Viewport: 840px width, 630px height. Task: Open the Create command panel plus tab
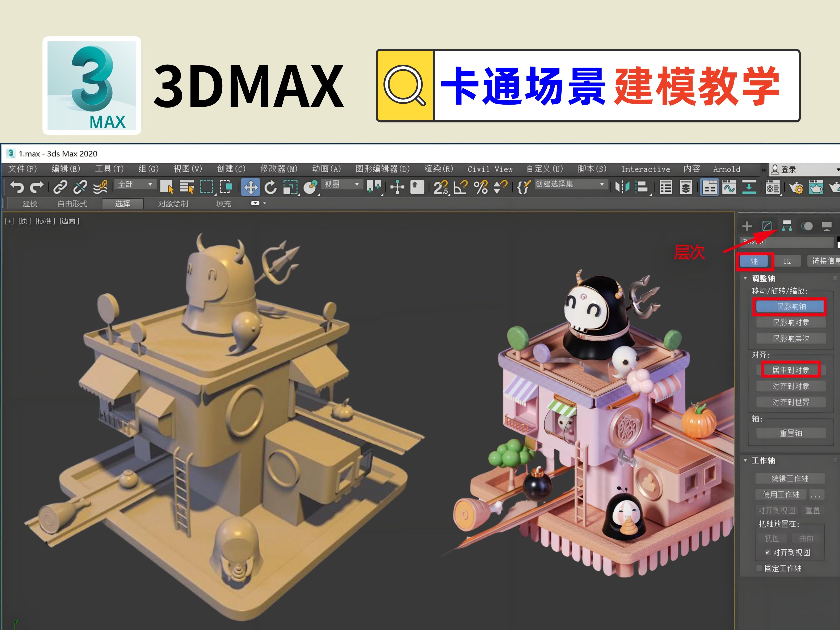(747, 226)
